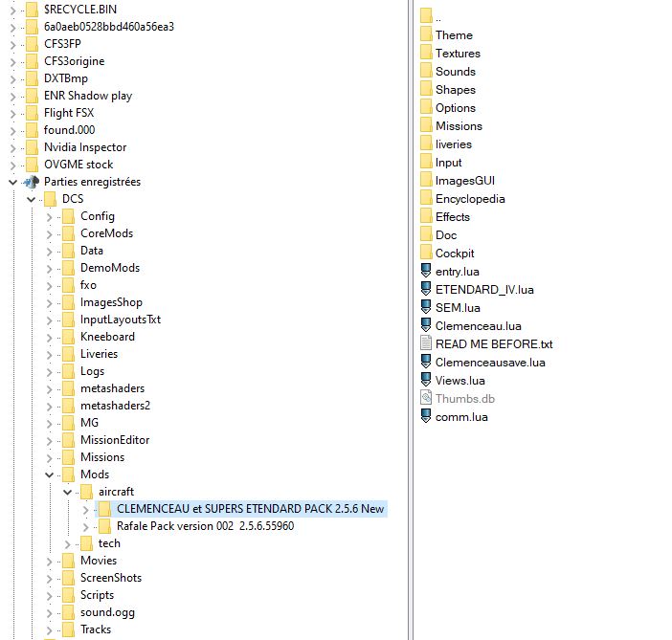The width and height of the screenshot is (672, 640).
Task: Collapse the Mods tree node
Action: (x=49, y=474)
